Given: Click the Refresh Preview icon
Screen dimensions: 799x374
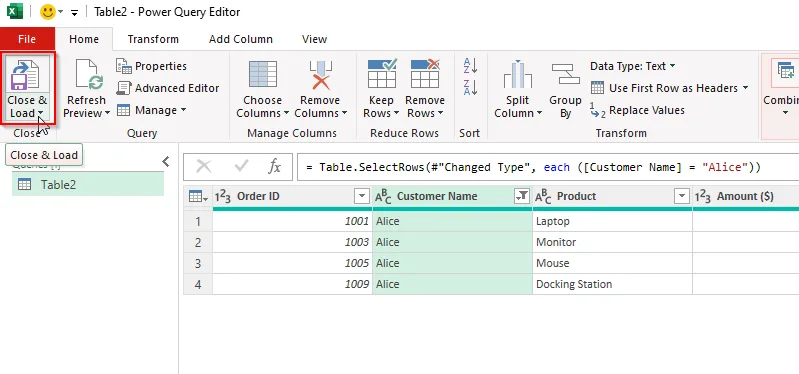Looking at the screenshot, I should tap(89, 74).
